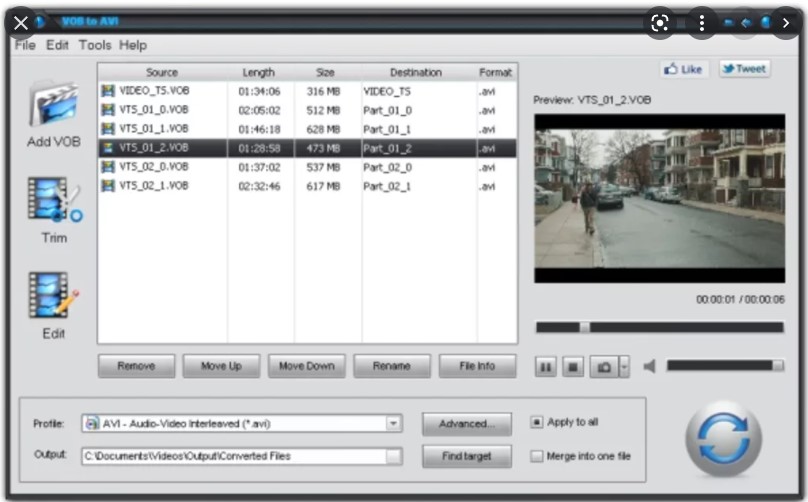Expand the snapshot options arrow
Screen dimensions: 808x502
[624, 367]
